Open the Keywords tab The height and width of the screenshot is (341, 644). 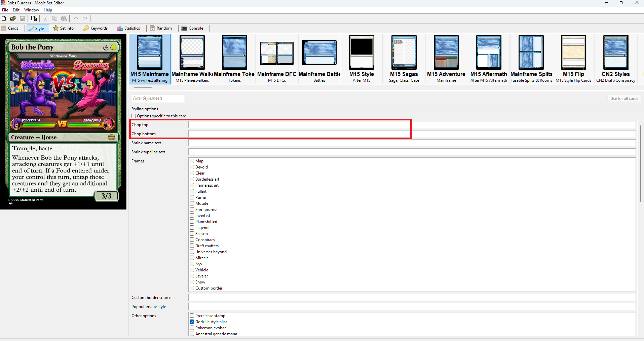(96, 28)
